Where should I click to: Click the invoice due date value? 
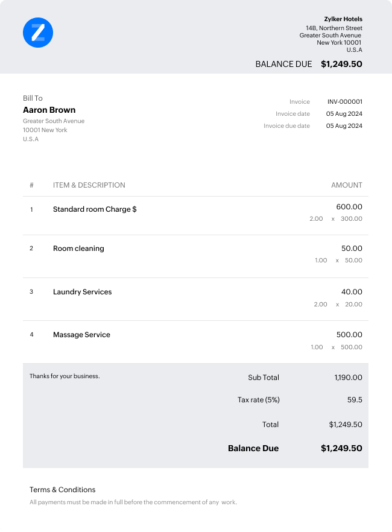(x=344, y=126)
